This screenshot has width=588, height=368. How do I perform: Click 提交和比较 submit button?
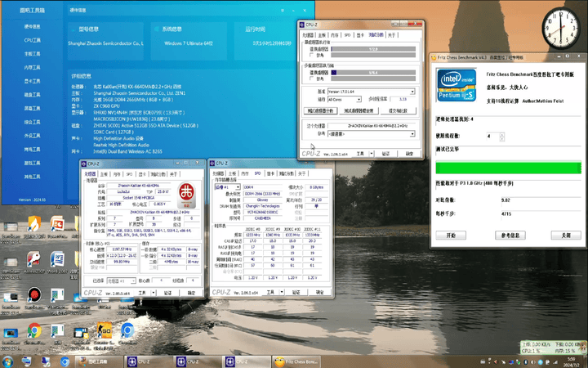[x=398, y=110]
